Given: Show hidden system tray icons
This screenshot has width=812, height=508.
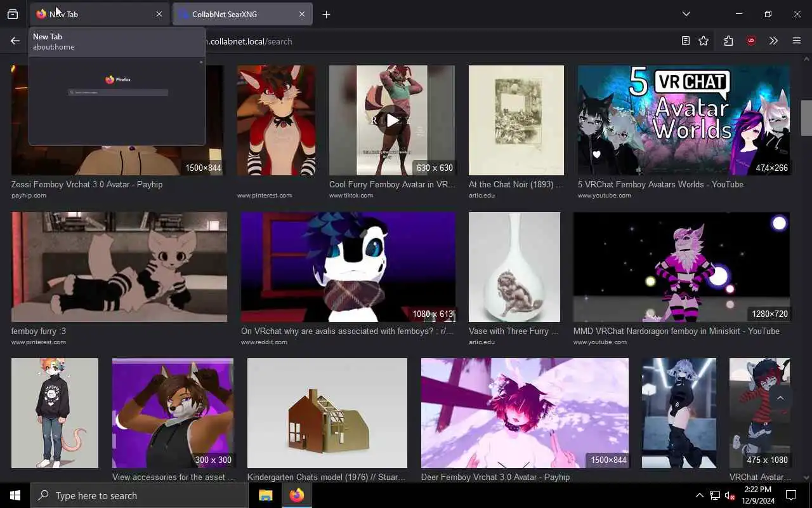Looking at the screenshot, I should pos(699,495).
